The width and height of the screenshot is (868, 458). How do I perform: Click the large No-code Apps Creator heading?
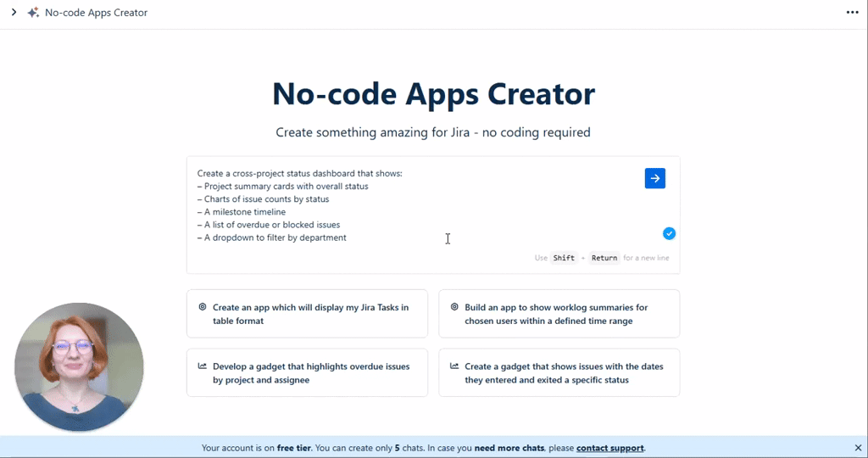click(433, 93)
